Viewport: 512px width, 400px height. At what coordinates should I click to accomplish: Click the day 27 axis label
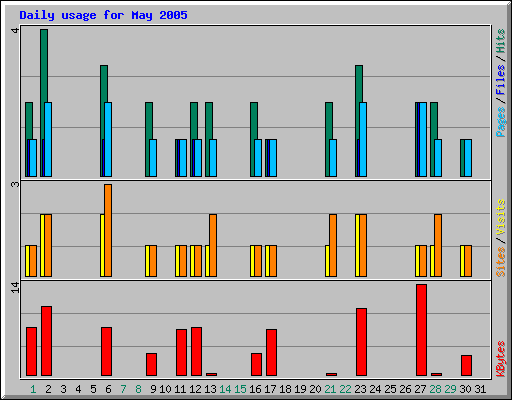click(x=420, y=389)
